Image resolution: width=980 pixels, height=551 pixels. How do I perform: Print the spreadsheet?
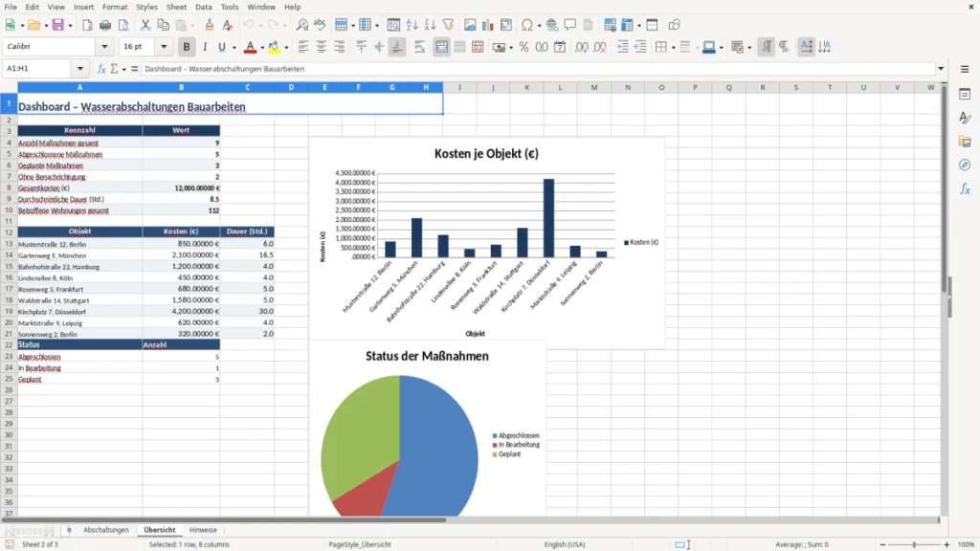(x=105, y=25)
